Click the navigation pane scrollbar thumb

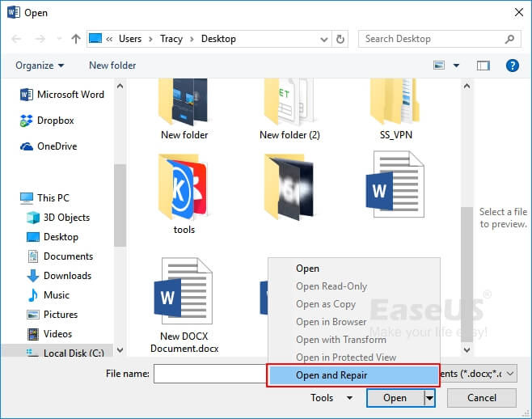tap(120, 205)
